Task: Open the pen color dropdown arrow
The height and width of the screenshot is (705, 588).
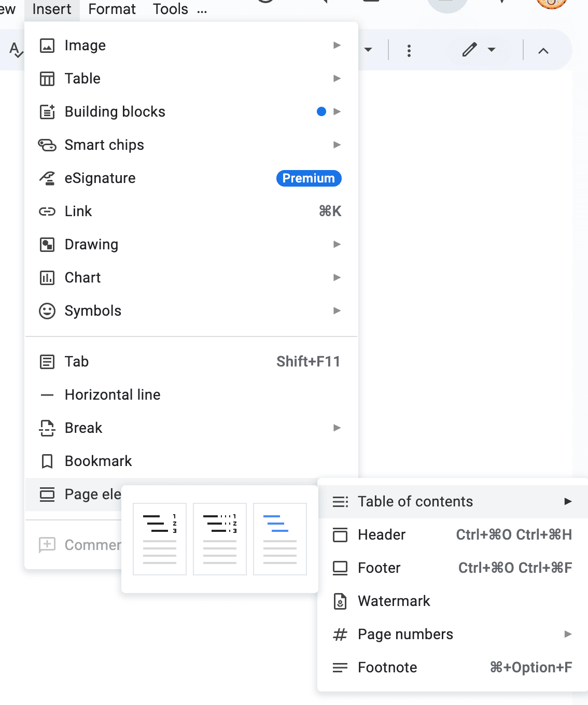Action: pyautogui.click(x=491, y=50)
